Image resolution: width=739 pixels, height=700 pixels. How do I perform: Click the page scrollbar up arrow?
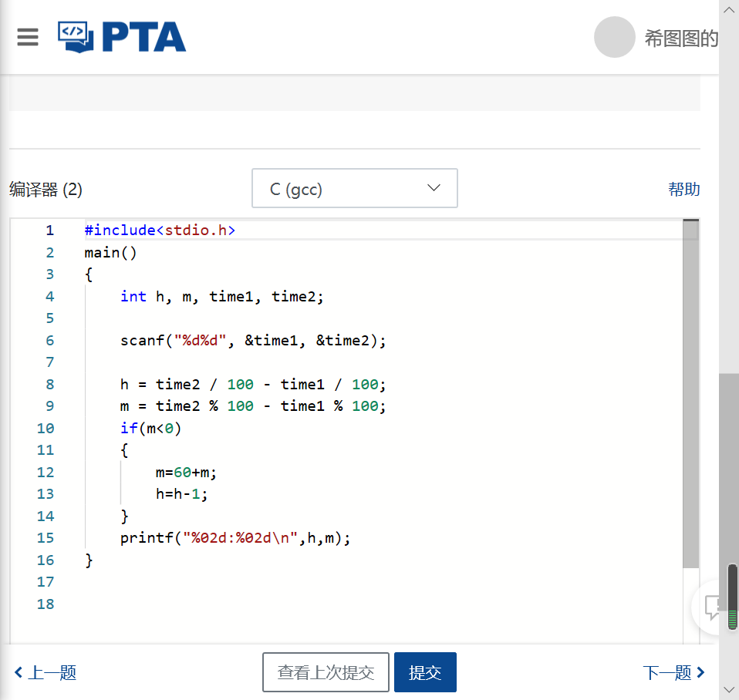pyautogui.click(x=729, y=8)
